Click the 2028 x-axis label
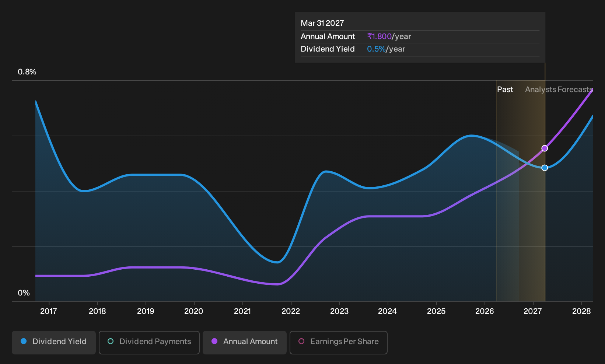 coord(581,311)
